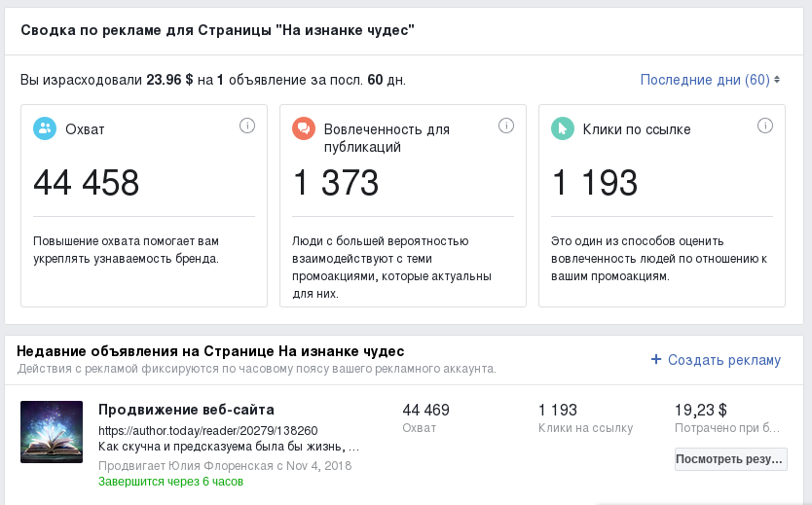The height and width of the screenshot is (505, 812).
Task: Click the author.today reader URL
Action: [x=207, y=430]
